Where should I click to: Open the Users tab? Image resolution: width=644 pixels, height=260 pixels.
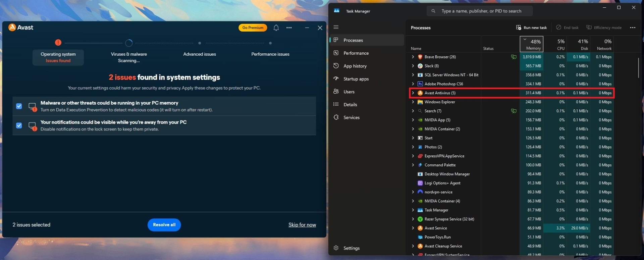[x=367, y=92]
